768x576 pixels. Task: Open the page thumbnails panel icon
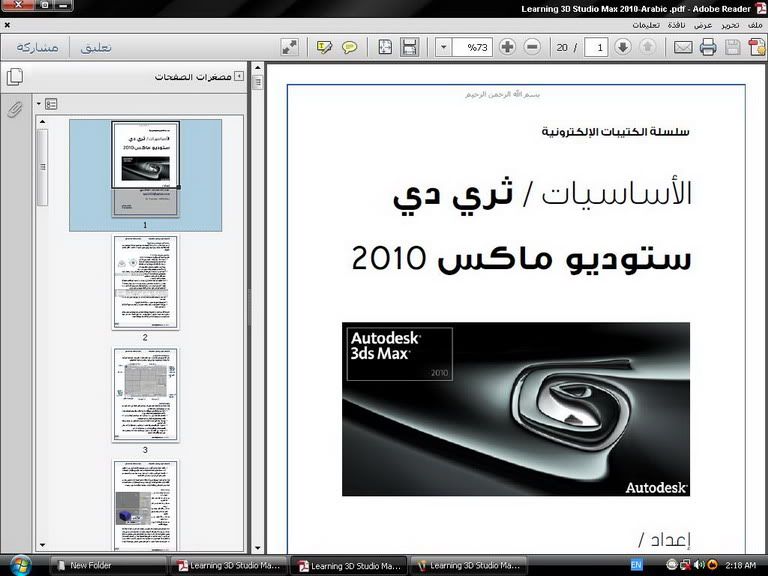pos(15,76)
